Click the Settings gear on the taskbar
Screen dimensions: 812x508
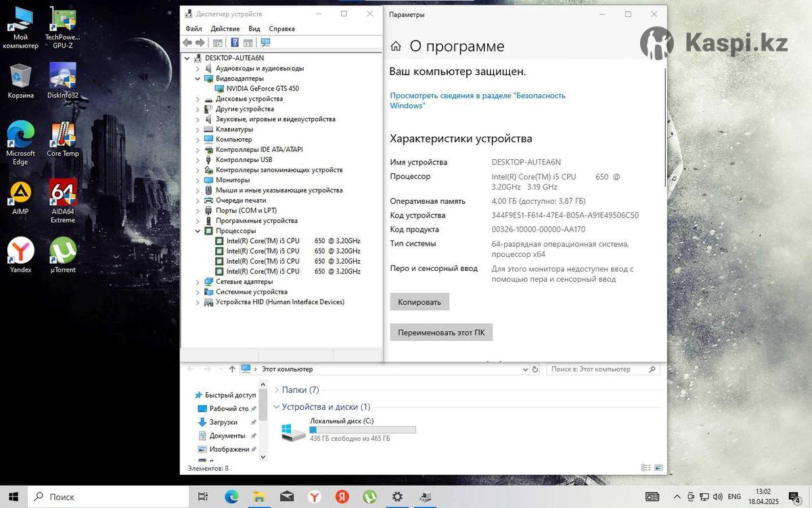pyautogui.click(x=397, y=496)
